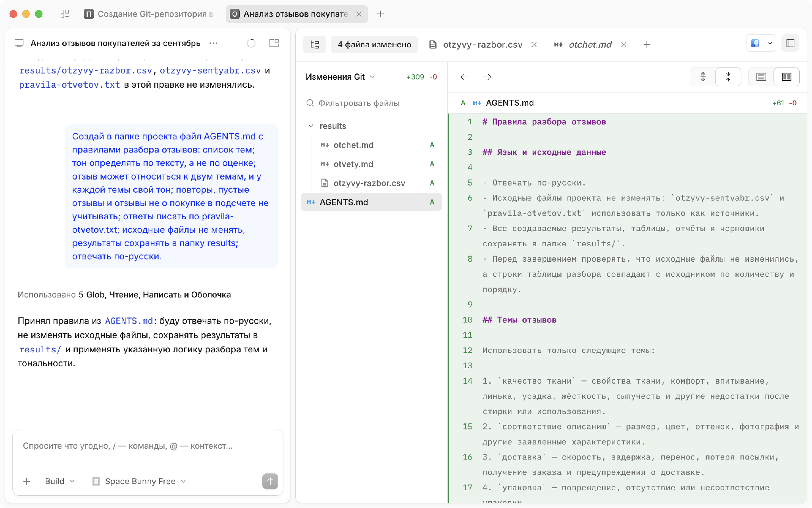Close the otchet.md tab

point(624,44)
